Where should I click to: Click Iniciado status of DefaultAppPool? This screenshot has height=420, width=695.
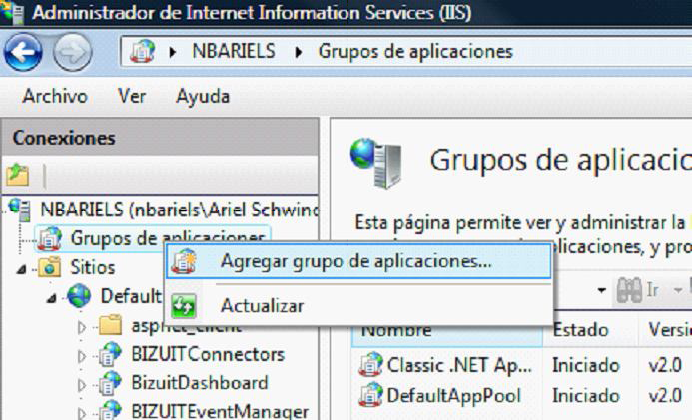pos(586,396)
